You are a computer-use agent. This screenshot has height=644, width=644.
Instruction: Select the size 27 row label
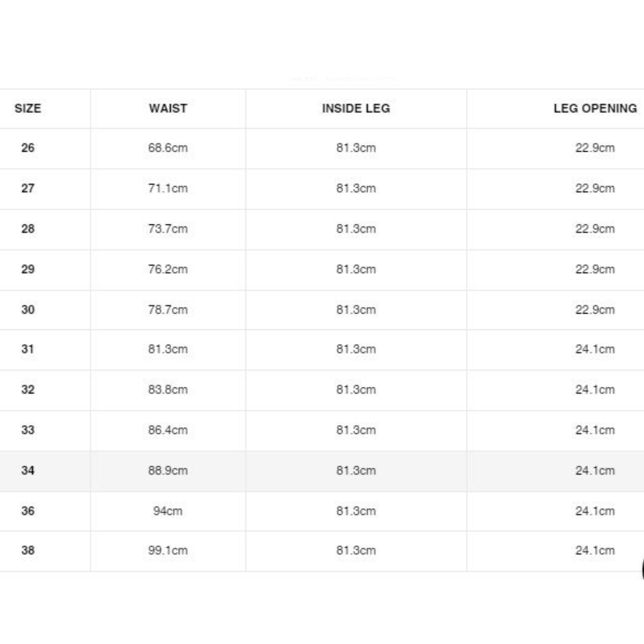coord(28,188)
